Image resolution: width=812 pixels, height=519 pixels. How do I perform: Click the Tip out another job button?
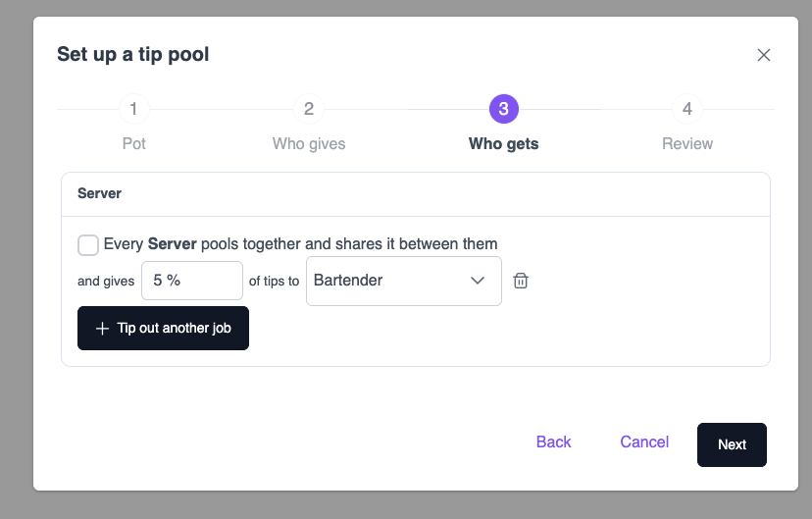(163, 329)
